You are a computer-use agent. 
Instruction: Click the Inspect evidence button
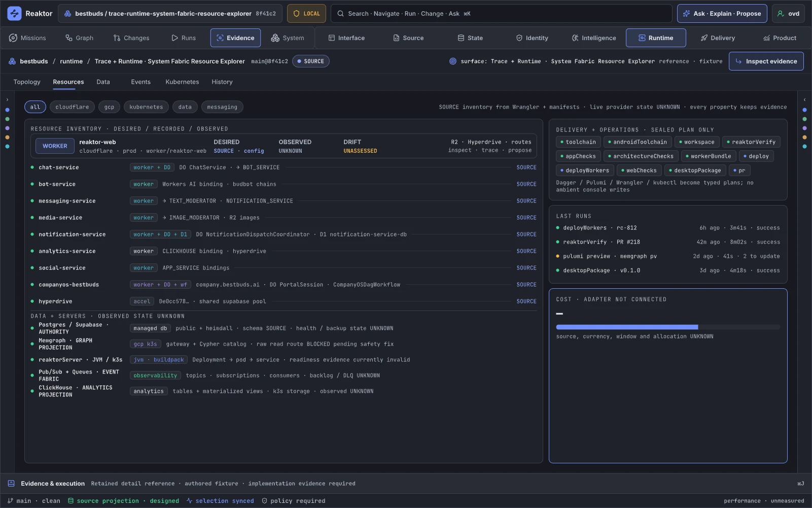[x=766, y=61]
